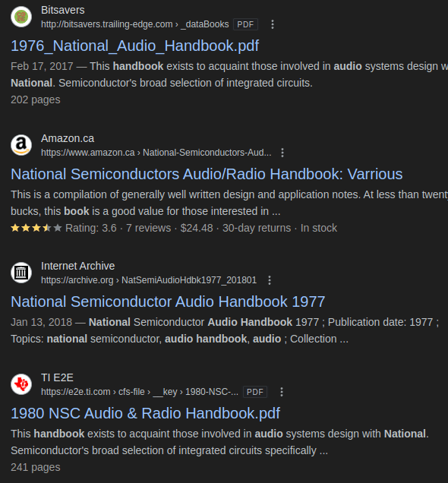Click the PDF badge on TI E2E result
The width and height of the screenshot is (448, 483).
pyautogui.click(x=255, y=392)
